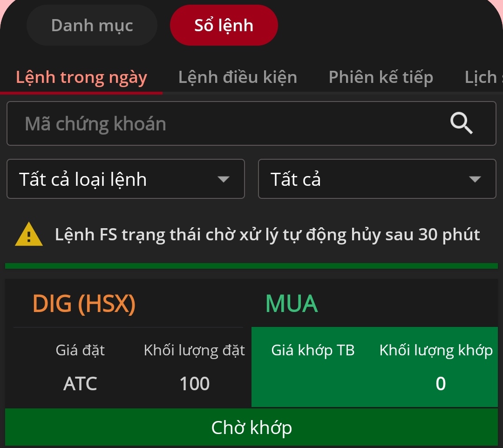Image resolution: width=503 pixels, height=448 pixels.
Task: Click the Giá khớp TB green cell
Action: (313, 367)
